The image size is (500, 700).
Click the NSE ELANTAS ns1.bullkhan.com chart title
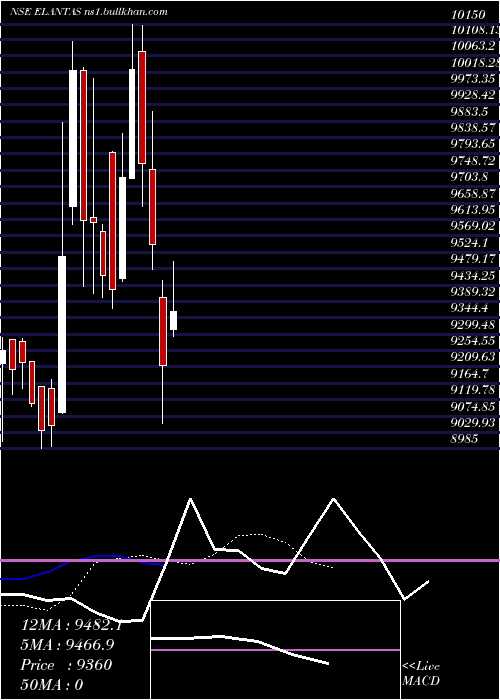[x=89, y=12]
